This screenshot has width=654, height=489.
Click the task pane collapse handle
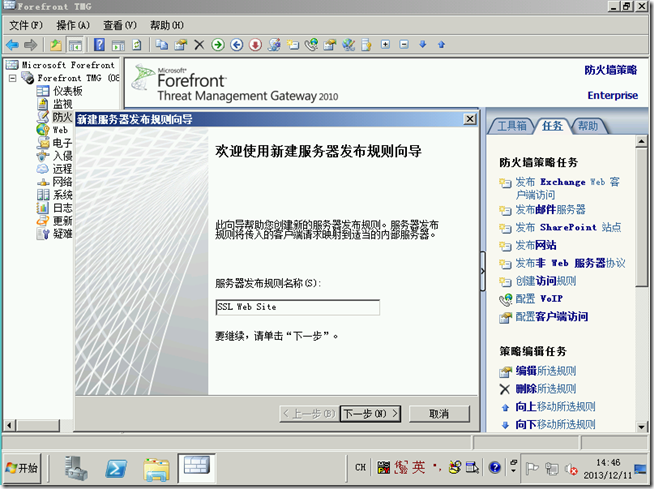483,271
